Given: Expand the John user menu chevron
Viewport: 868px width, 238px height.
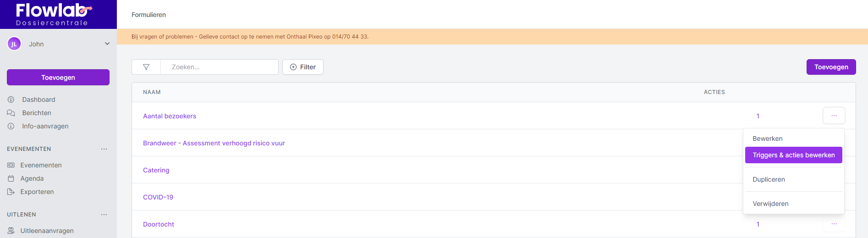Looking at the screenshot, I should pyautogui.click(x=107, y=44).
